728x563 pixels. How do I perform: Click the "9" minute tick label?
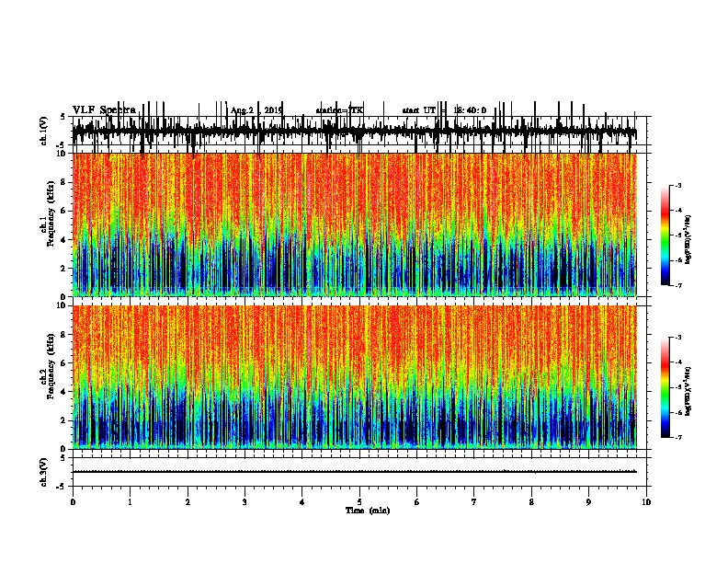pos(588,502)
